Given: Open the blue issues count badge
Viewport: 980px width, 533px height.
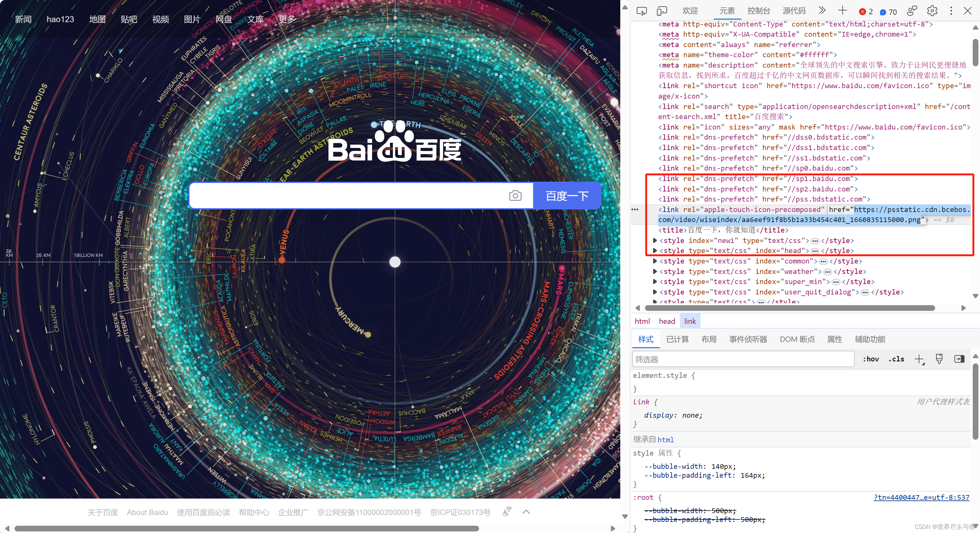Looking at the screenshot, I should click(x=889, y=12).
